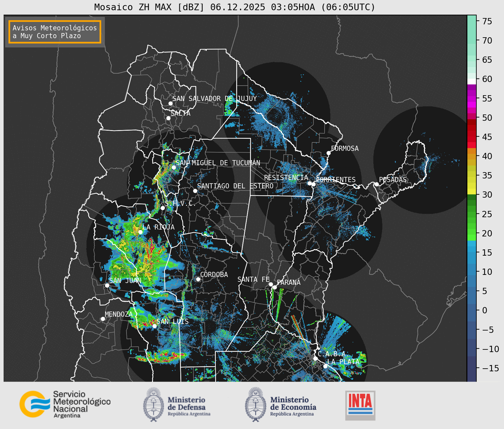Click the white 60 dBZ band on color scale
This screenshot has width=504, height=429.
pyautogui.click(x=472, y=81)
